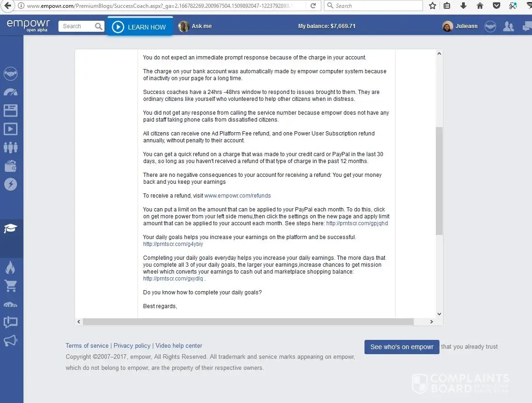Open Pocket shield icon in toolbar
532x403 pixels.
coord(497,6)
